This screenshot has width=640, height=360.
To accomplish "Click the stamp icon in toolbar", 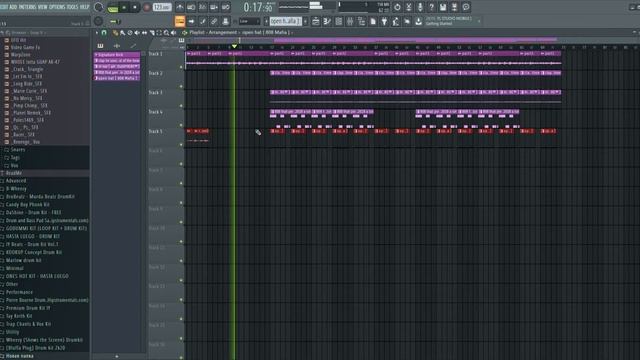I will click(225, 21).
